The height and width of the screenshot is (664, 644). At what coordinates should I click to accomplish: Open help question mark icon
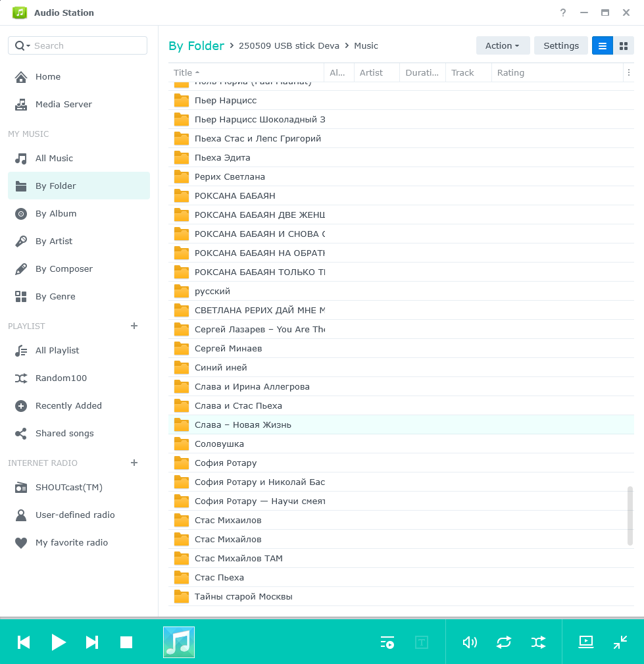click(562, 13)
